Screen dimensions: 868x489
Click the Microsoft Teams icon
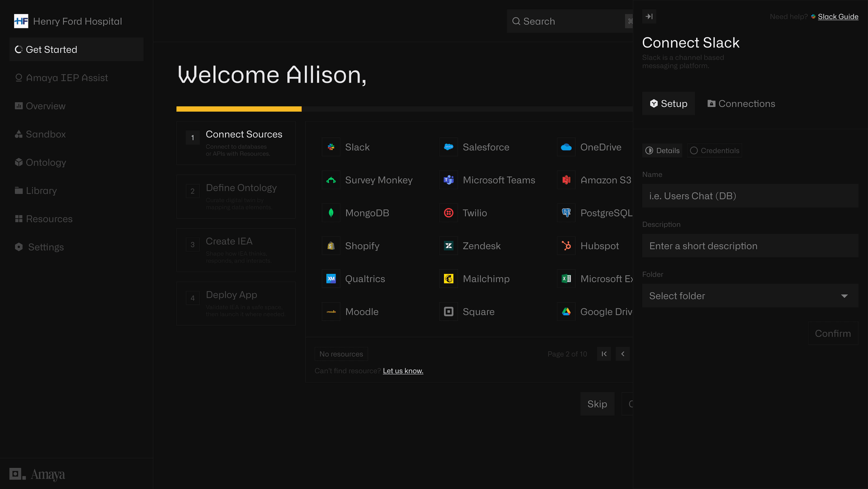pos(448,180)
